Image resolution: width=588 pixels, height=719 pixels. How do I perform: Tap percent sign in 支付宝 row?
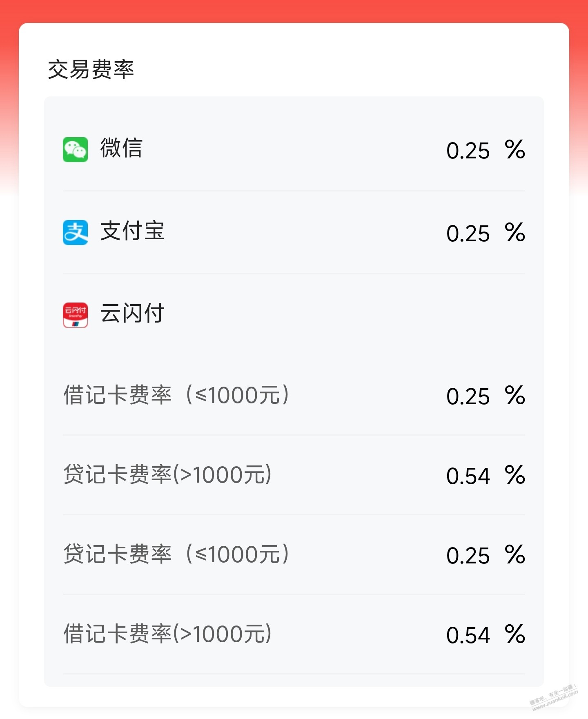[x=515, y=232]
